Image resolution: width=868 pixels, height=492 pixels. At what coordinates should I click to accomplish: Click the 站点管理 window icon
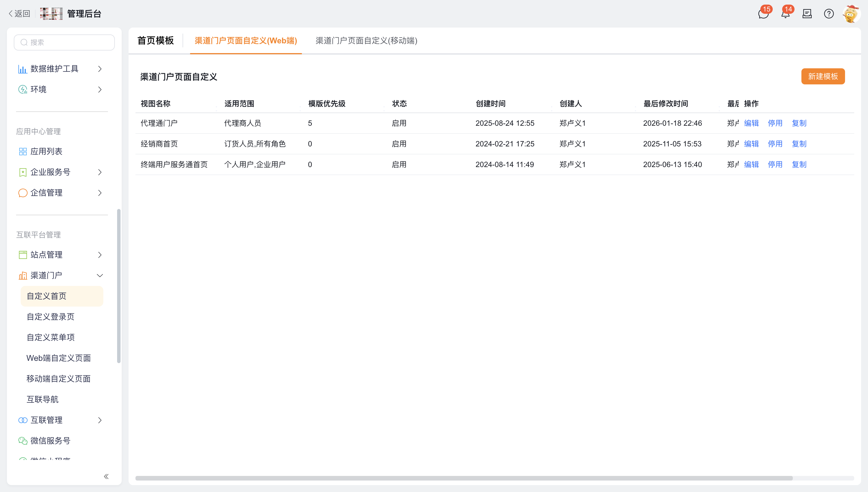point(23,255)
